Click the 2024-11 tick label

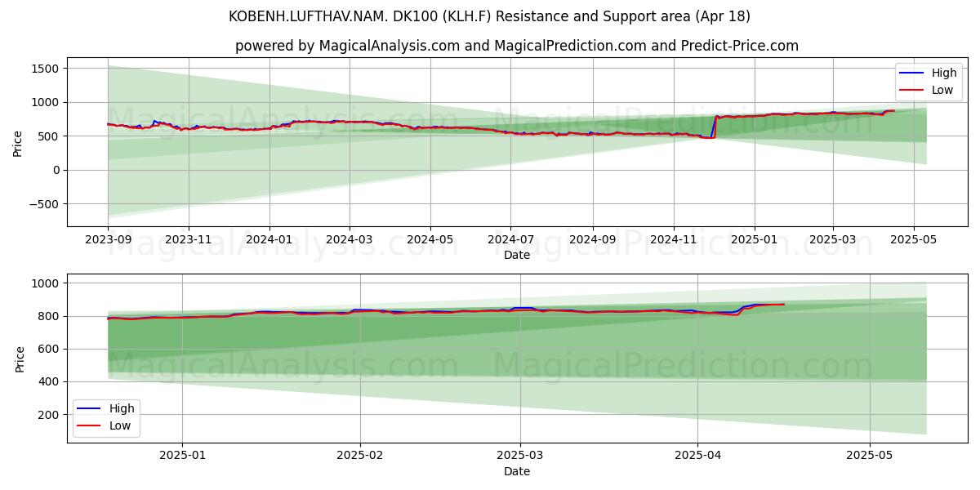(x=673, y=240)
